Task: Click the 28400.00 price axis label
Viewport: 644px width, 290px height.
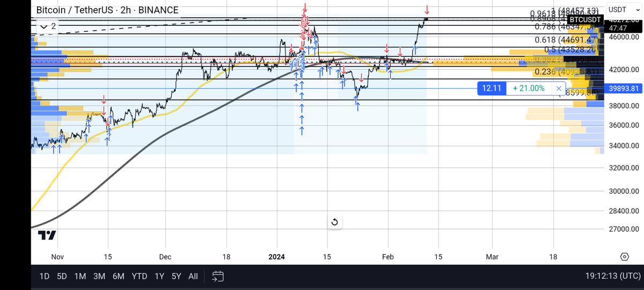Action: pos(624,211)
